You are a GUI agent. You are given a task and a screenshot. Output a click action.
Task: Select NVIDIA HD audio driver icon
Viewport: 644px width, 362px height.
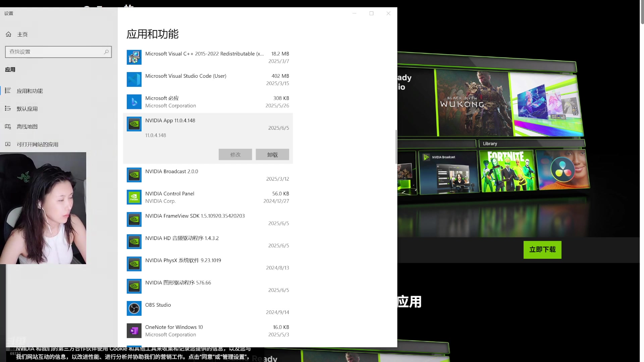pos(134,242)
